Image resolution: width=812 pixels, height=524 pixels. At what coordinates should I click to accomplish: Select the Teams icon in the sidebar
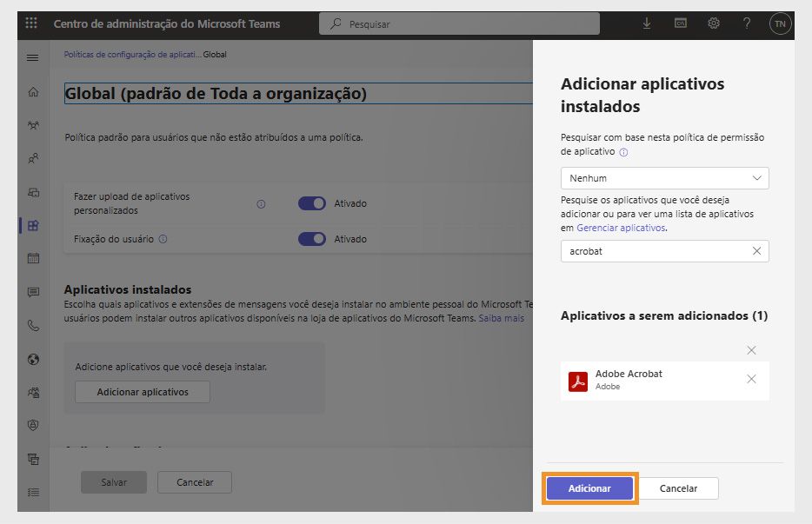33,123
